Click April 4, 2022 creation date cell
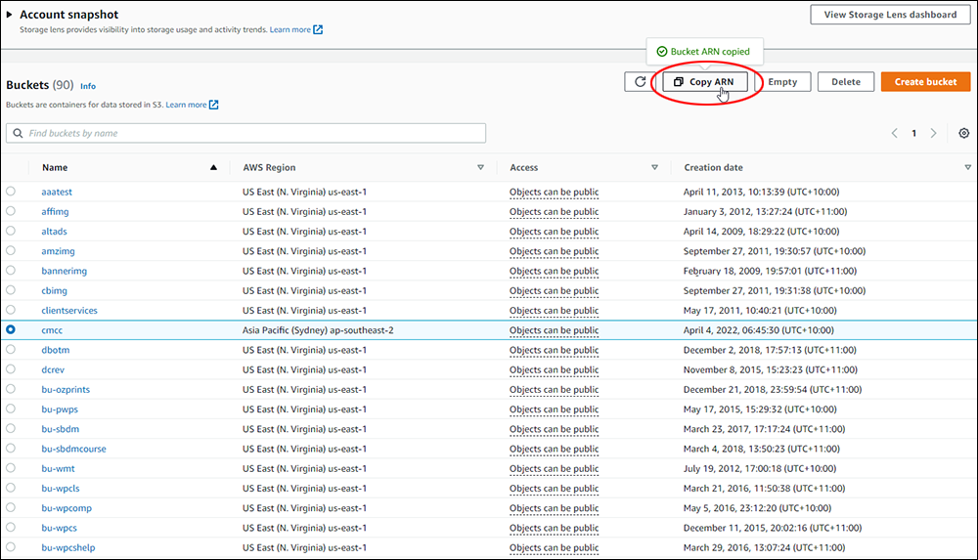978x560 pixels. (759, 330)
